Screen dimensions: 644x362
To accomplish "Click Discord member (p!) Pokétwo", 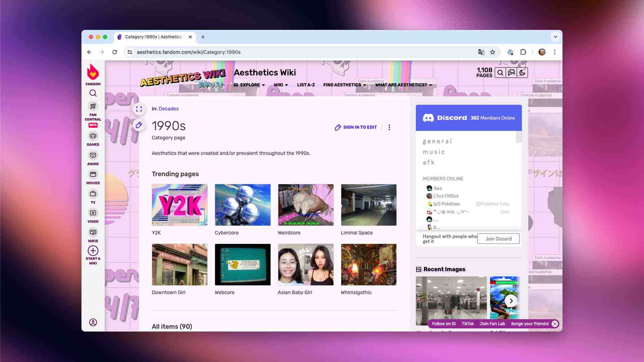I will [443, 204].
